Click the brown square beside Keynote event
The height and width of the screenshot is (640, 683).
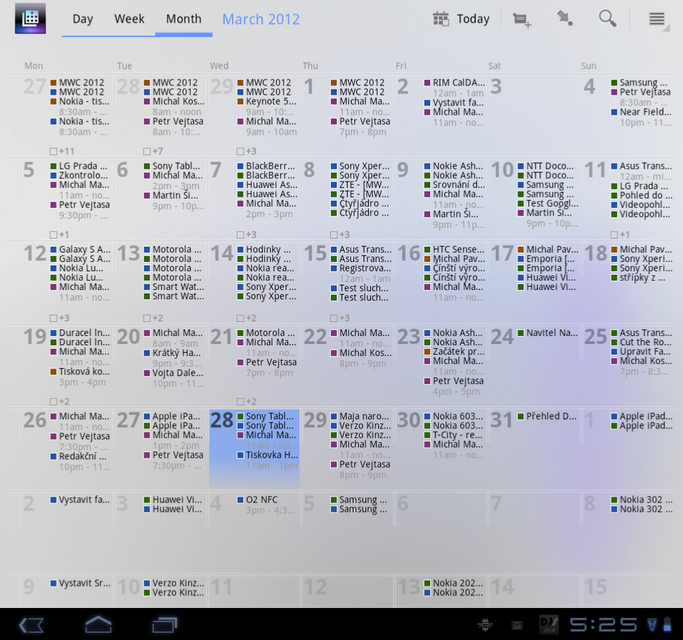tap(240, 102)
